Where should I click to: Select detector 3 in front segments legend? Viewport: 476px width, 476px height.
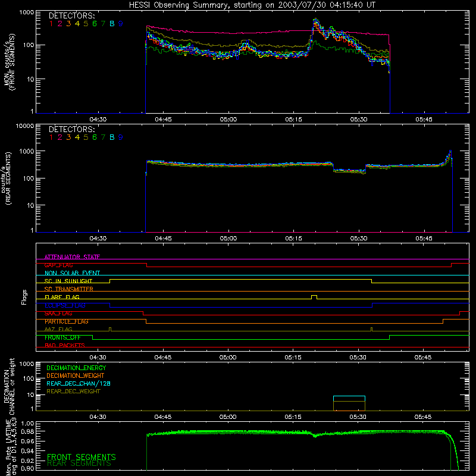(x=68, y=24)
